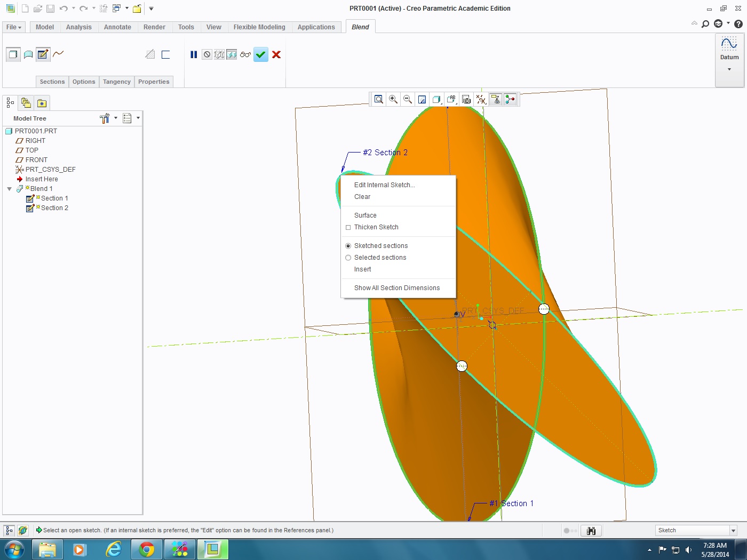Tick the Thicken Sketch checkbox

348,227
